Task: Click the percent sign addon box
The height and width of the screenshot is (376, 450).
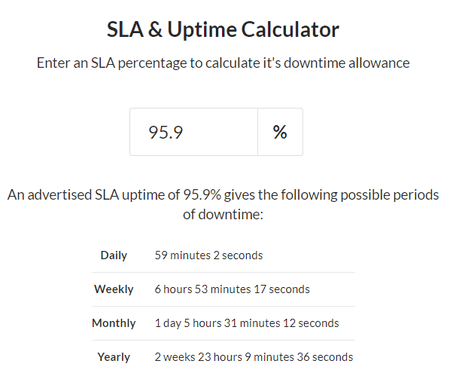Action: [x=280, y=132]
